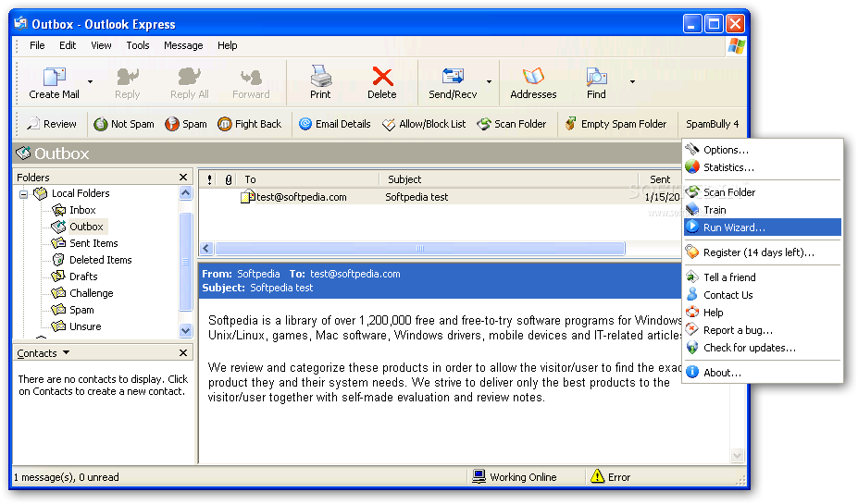Open the Contacts dropdown arrow
The height and width of the screenshot is (504, 858).
pos(67,353)
